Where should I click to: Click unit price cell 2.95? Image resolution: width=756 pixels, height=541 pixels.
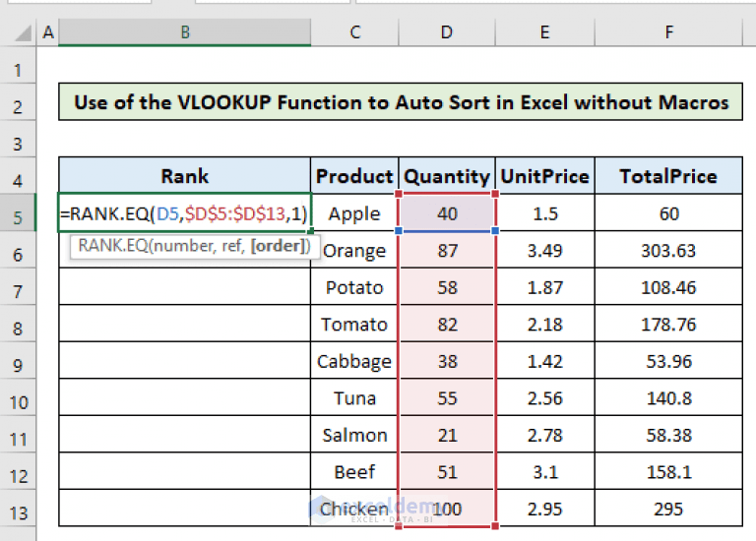pos(544,509)
